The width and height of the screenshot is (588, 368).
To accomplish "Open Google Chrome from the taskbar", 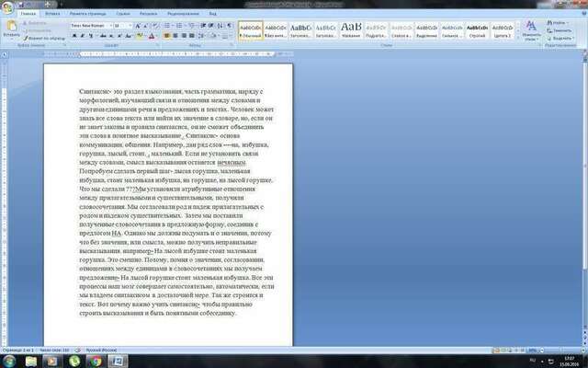I will tap(96, 362).
